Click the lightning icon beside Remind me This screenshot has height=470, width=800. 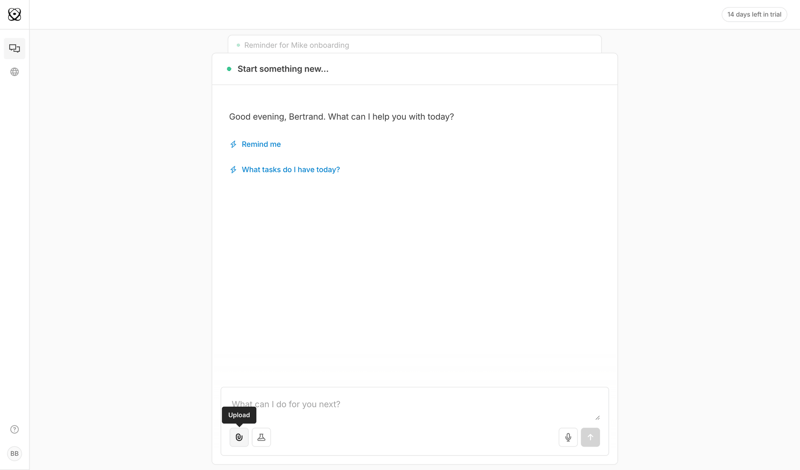(233, 144)
